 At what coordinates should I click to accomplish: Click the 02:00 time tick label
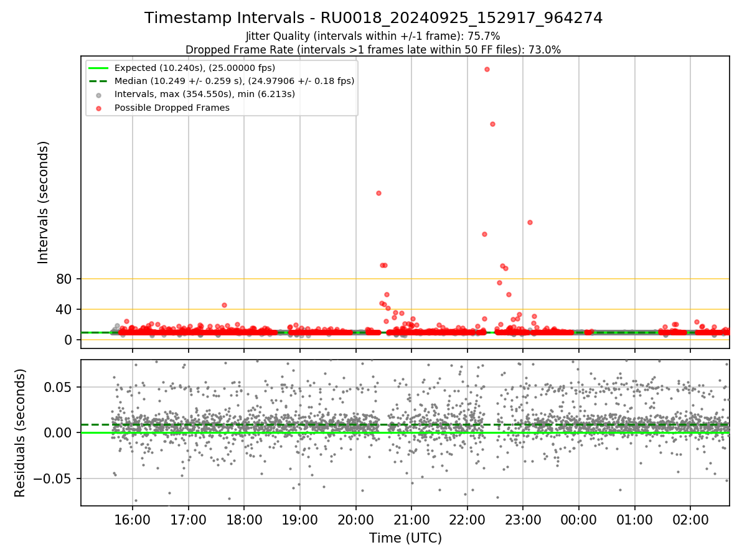[x=690, y=520]
